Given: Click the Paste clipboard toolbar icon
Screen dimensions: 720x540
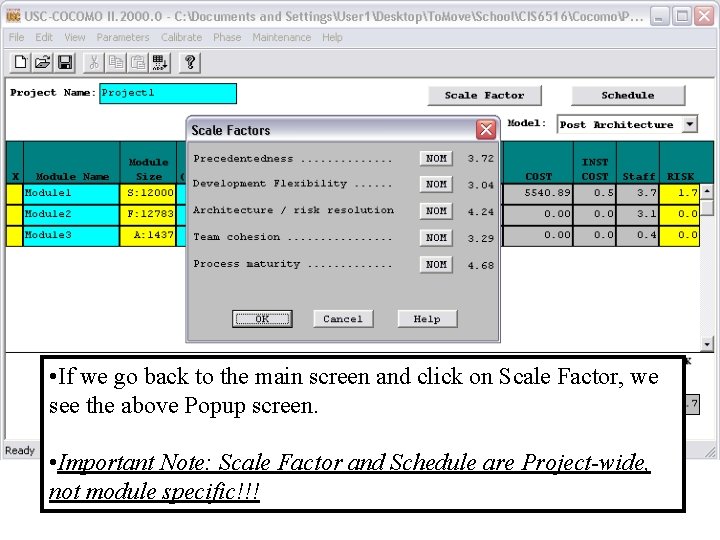Looking at the screenshot, I should (138, 62).
